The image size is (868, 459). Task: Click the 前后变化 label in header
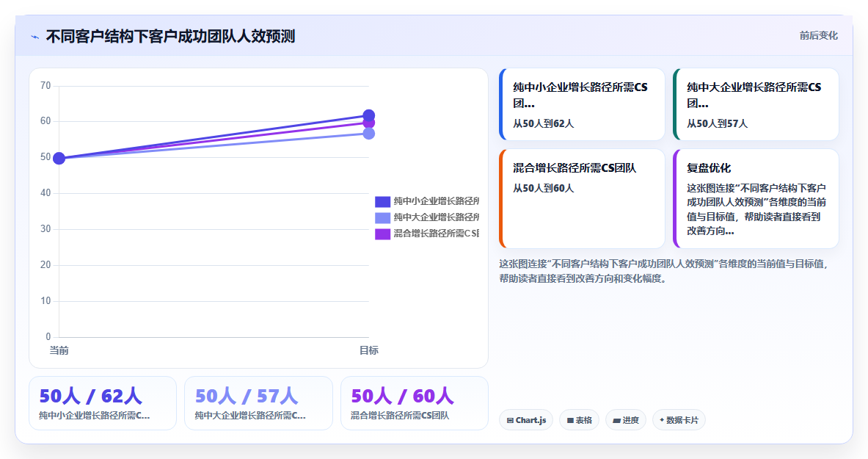818,35
